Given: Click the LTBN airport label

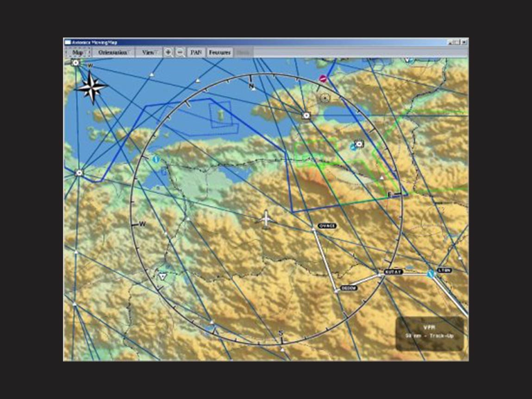Looking at the screenshot, I should tap(444, 270).
